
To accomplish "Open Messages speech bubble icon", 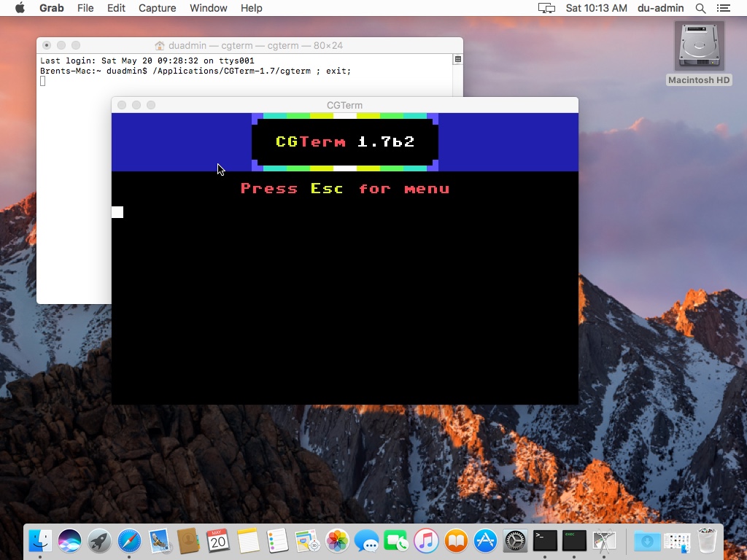I will click(x=366, y=541).
